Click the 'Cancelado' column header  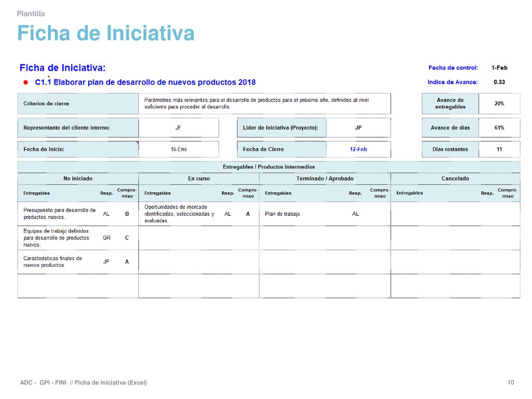tap(455, 179)
